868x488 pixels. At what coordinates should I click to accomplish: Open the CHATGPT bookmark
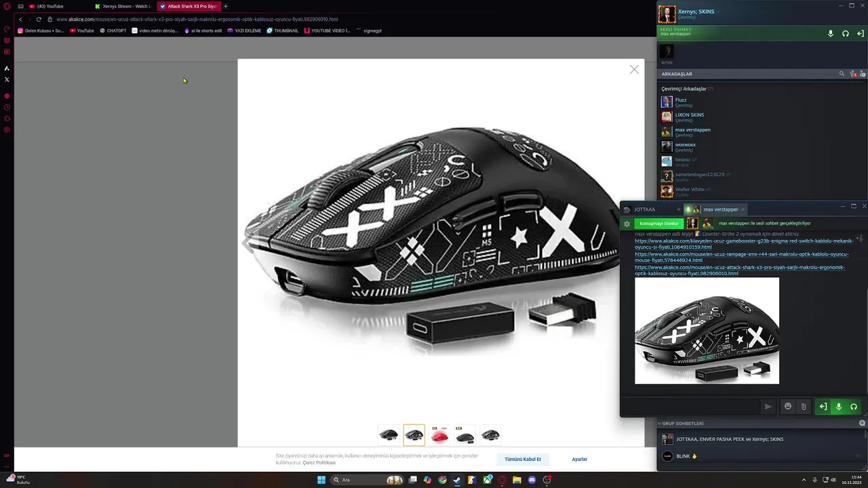pyautogui.click(x=113, y=30)
